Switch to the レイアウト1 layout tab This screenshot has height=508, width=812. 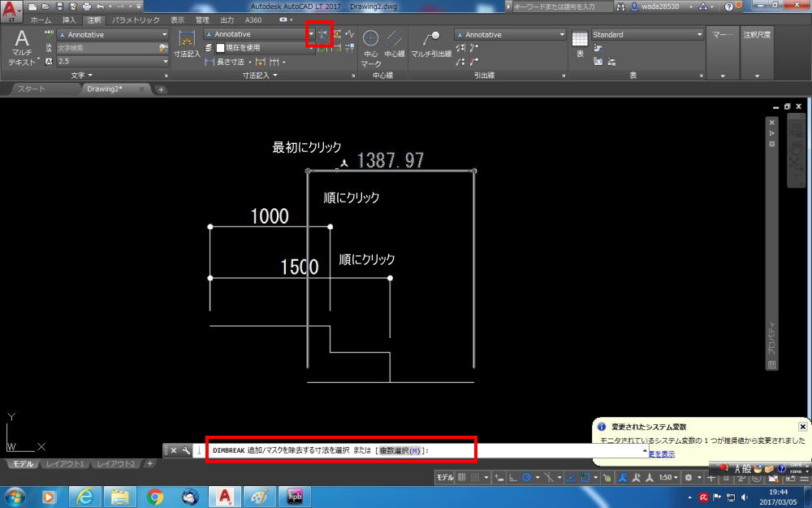tap(65, 463)
